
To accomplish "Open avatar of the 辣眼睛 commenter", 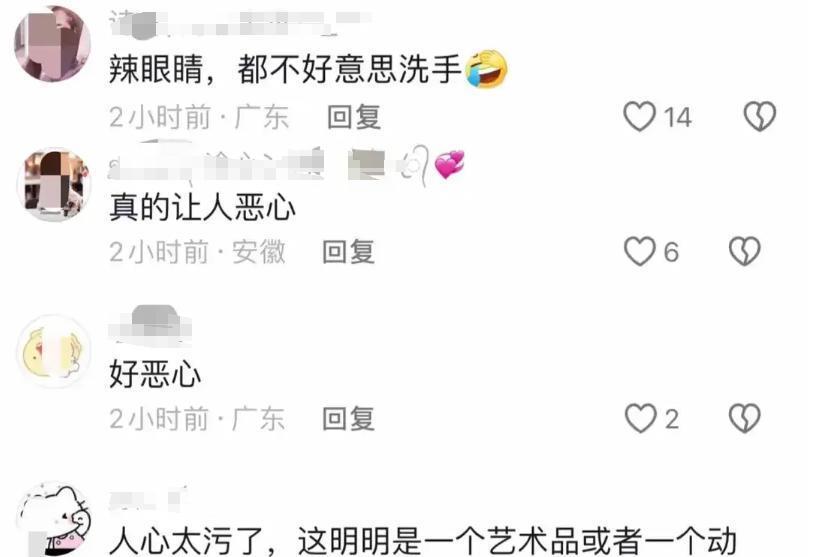I will pyautogui.click(x=52, y=44).
